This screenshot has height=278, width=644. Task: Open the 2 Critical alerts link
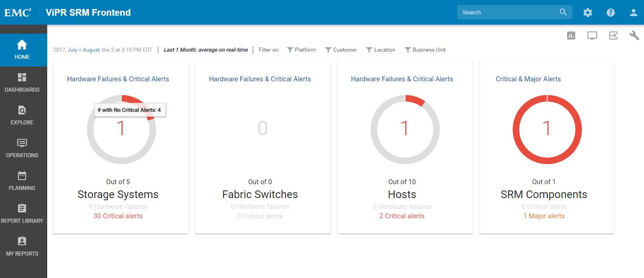(402, 216)
